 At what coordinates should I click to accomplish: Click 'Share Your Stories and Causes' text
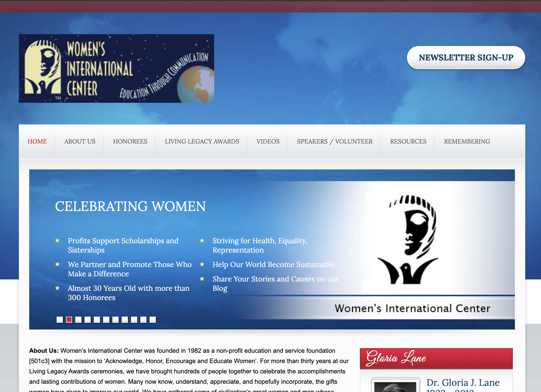tap(276, 284)
